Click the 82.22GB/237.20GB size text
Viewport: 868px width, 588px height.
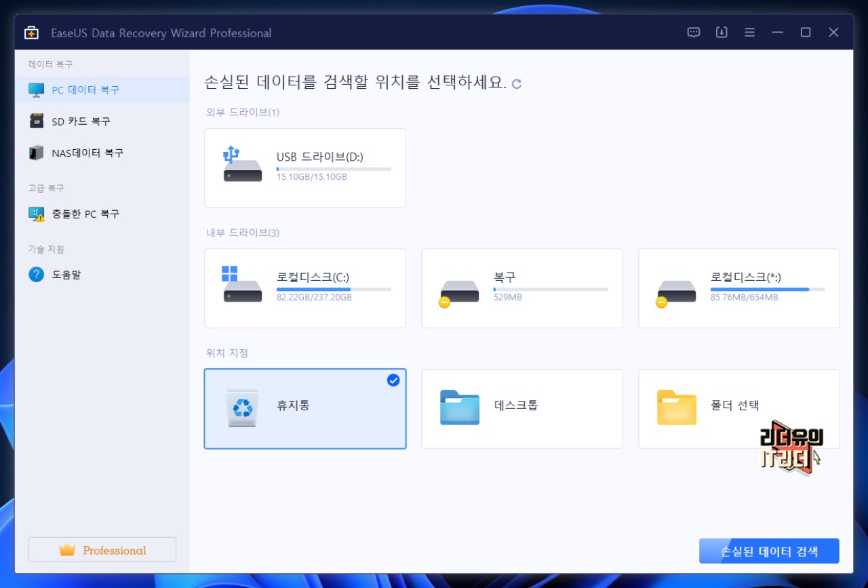[314, 298]
